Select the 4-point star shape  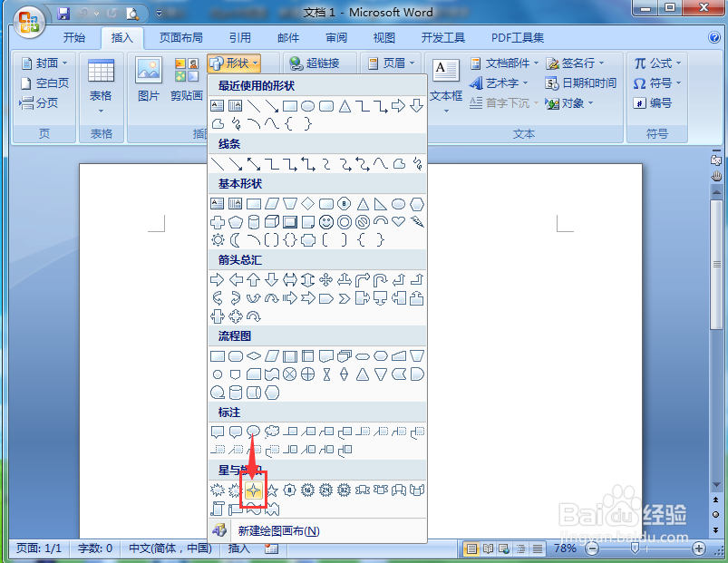[x=254, y=490]
